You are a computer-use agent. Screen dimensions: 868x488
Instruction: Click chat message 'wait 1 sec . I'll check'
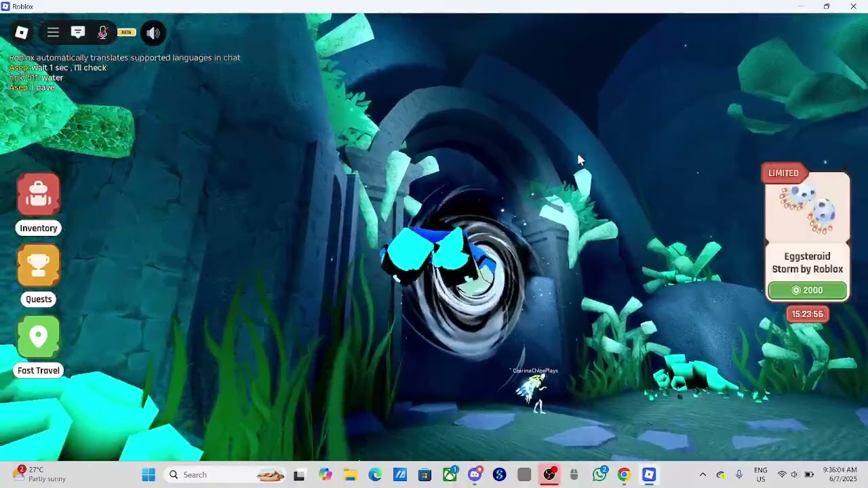[x=68, y=68]
